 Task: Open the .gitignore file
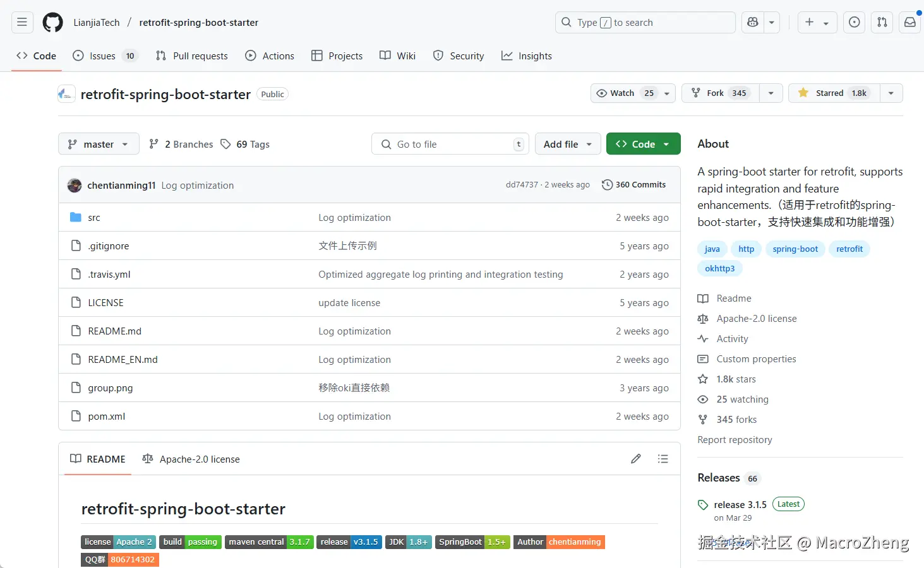[109, 246]
